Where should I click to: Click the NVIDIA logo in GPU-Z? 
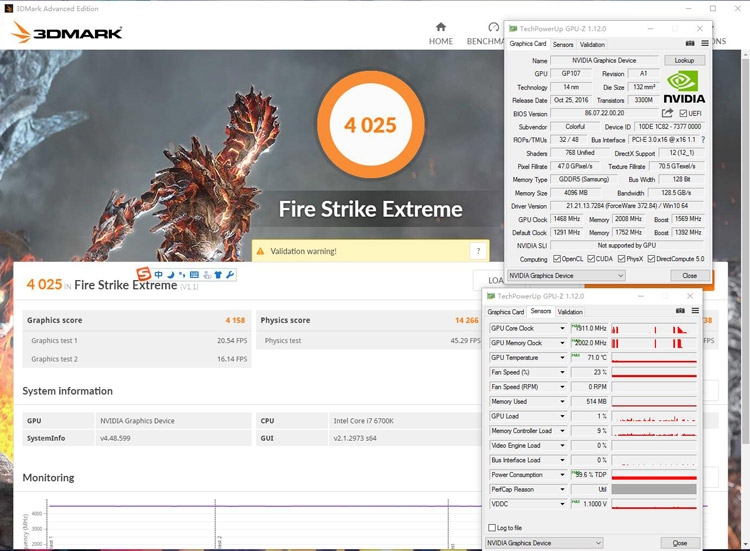684,87
